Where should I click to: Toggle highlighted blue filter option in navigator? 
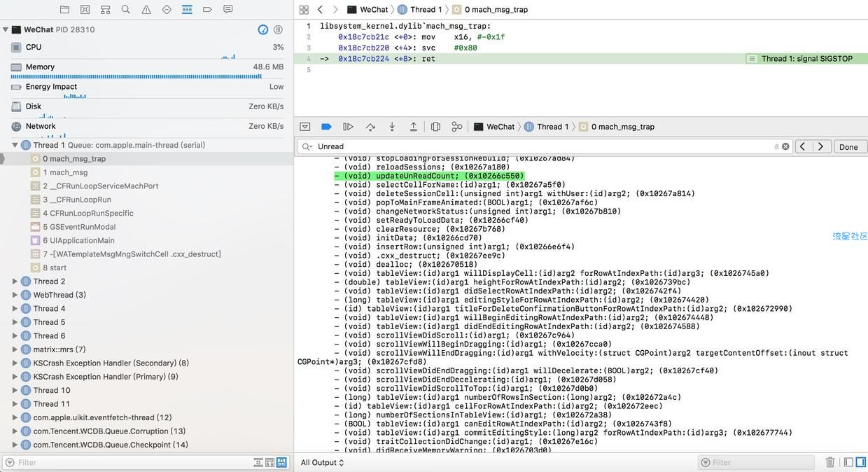coord(281,462)
